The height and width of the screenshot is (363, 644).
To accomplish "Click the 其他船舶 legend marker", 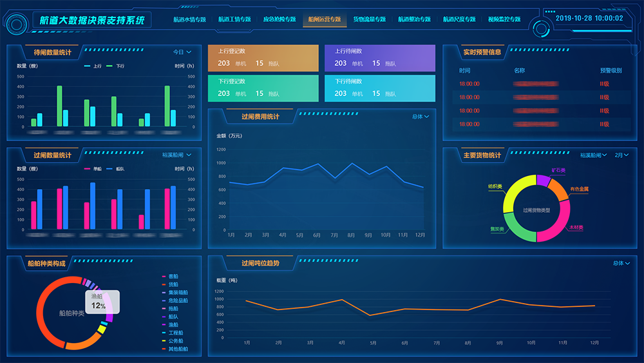I will (x=164, y=349).
